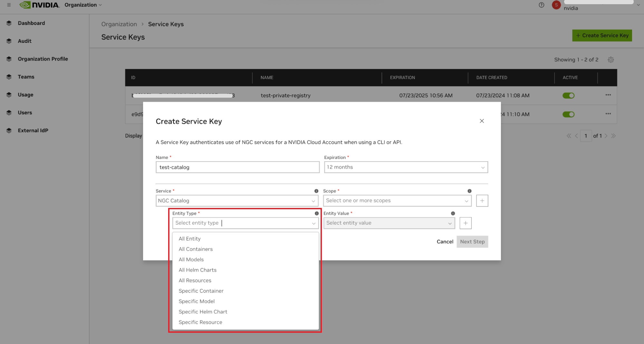Click the Service field info icon
Image resolution: width=644 pixels, height=344 pixels.
(316, 191)
